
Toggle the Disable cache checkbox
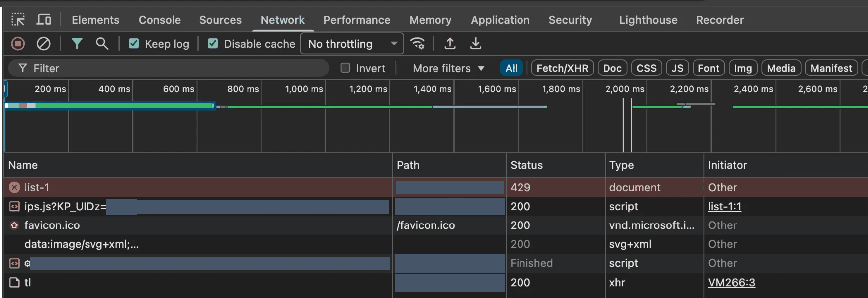(x=213, y=44)
